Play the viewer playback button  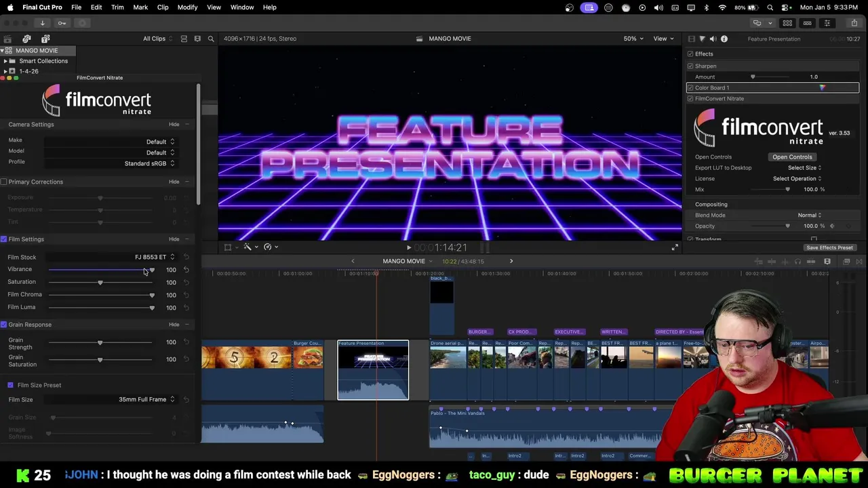[408, 247]
